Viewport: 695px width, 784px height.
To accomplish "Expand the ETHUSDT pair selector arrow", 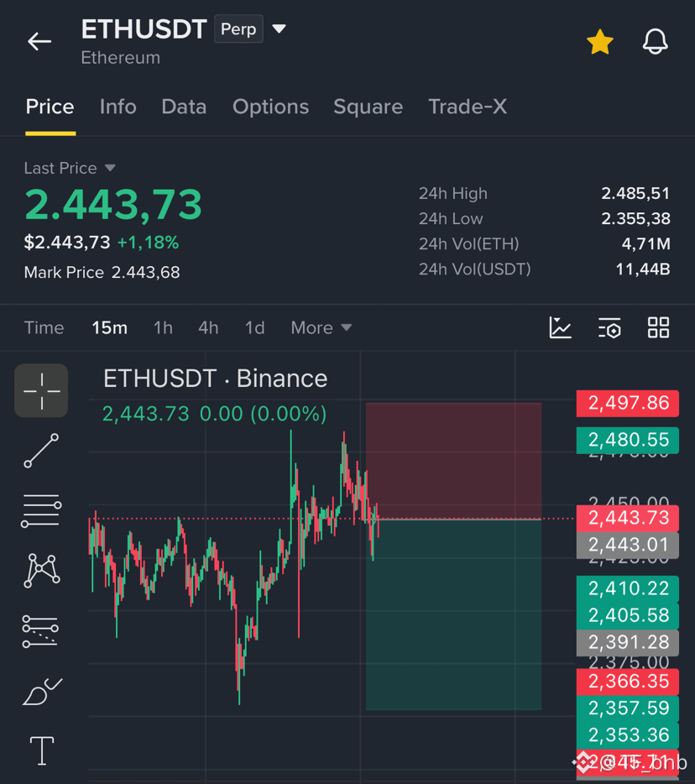I will point(279,29).
